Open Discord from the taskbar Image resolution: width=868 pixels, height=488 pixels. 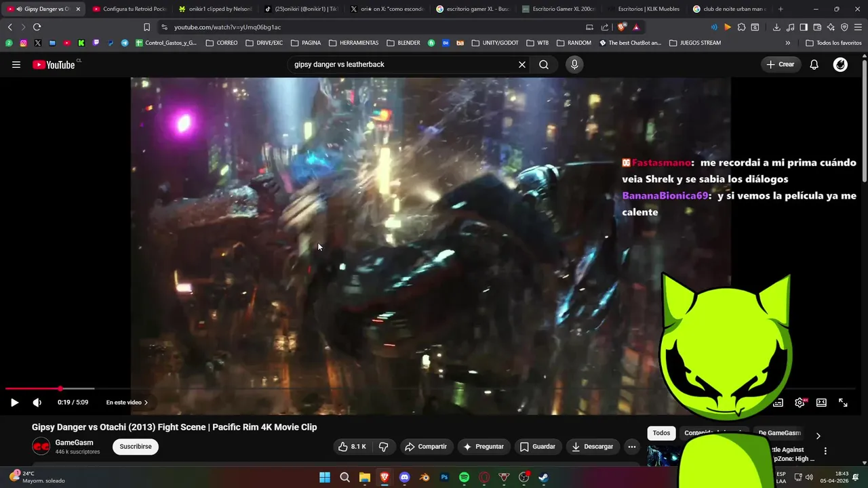coord(405,477)
